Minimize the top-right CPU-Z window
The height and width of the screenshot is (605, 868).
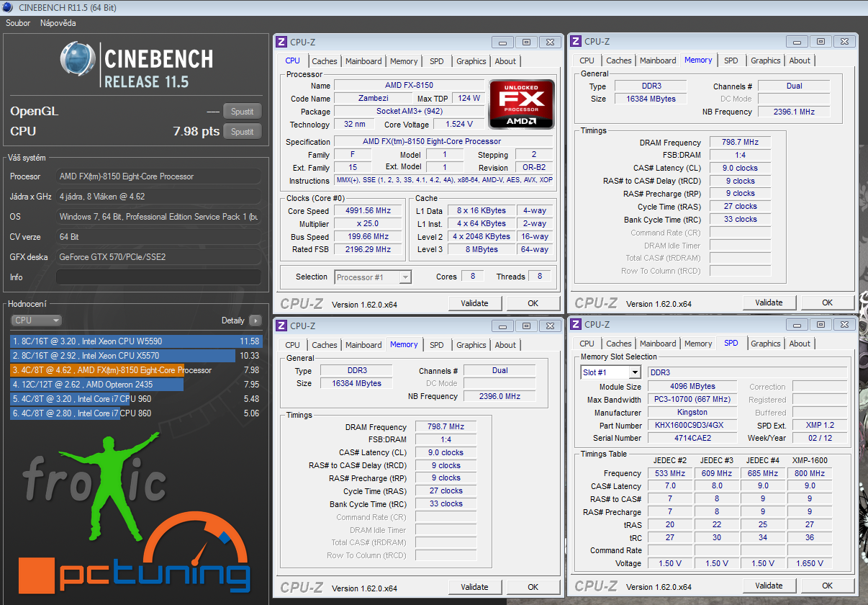click(797, 42)
